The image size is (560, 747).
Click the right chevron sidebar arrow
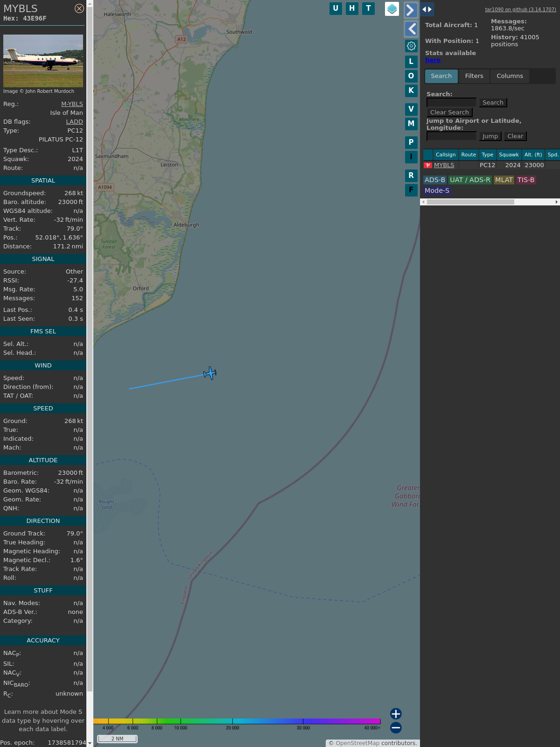pyautogui.click(x=411, y=10)
